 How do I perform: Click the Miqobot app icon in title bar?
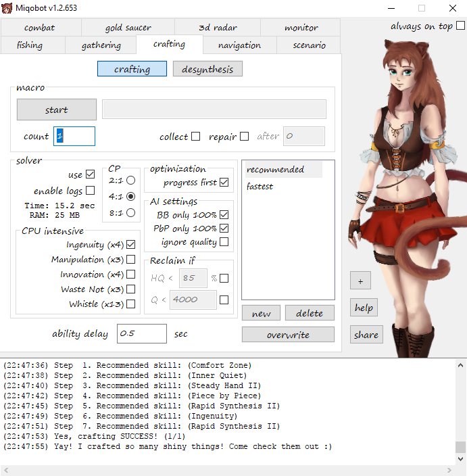pos(7,8)
